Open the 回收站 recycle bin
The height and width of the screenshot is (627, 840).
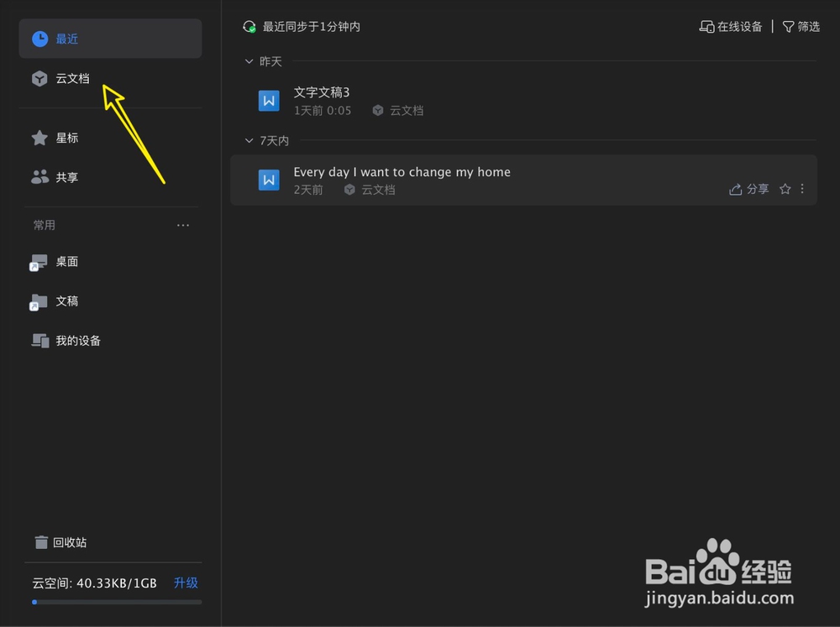pyautogui.click(x=60, y=542)
